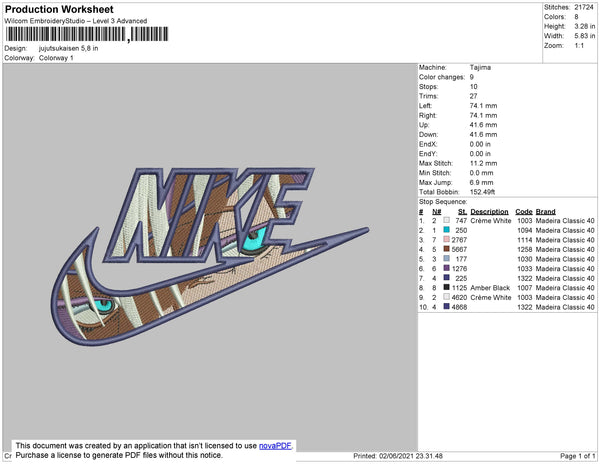
Task: Click the Machine value Tajima
Action: pyautogui.click(x=480, y=67)
